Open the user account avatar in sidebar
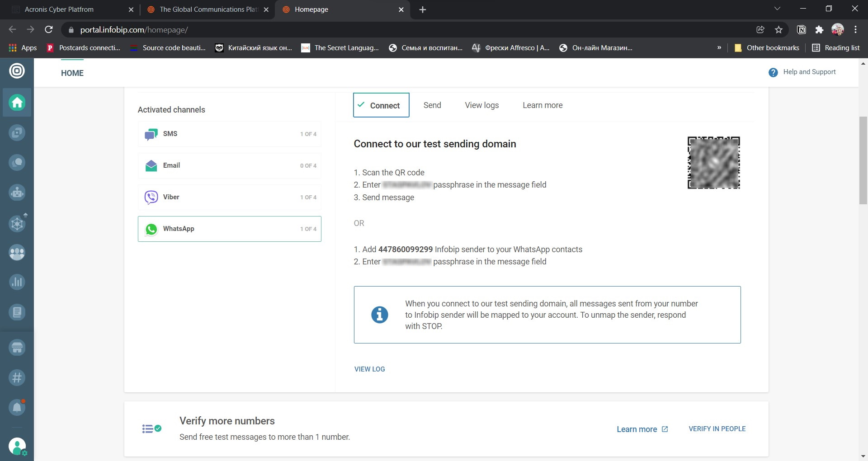868x461 pixels. 17,447
